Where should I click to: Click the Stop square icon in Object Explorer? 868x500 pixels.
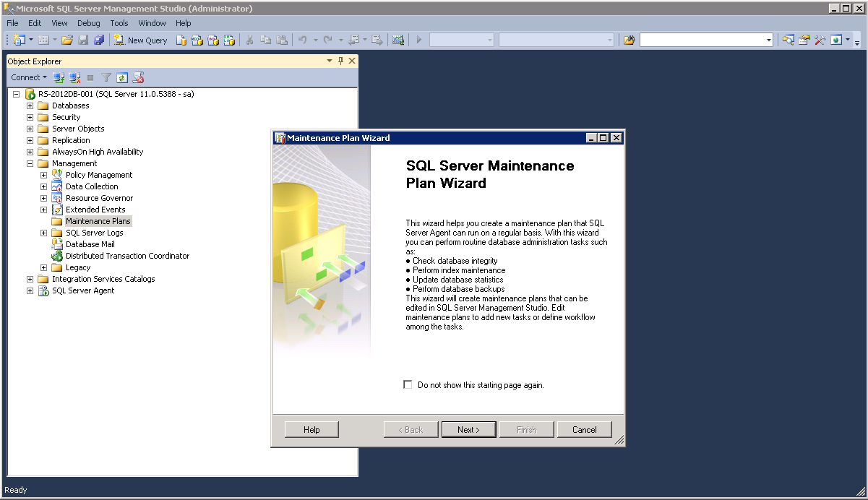pos(90,77)
